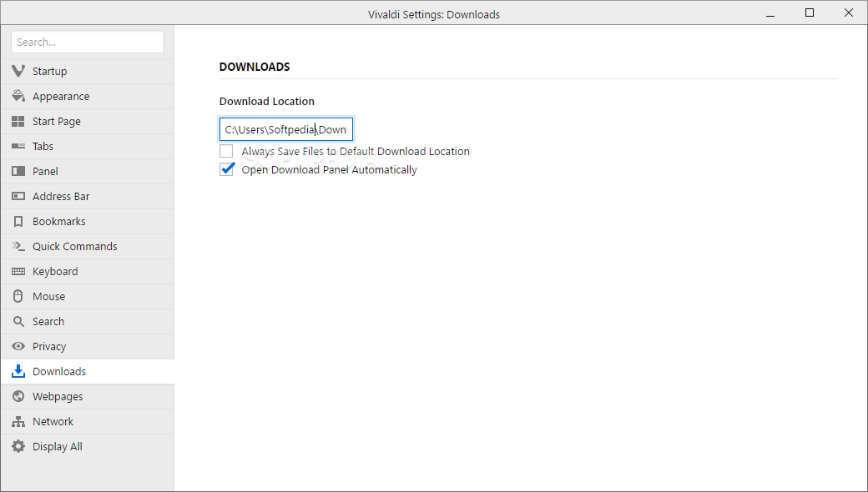Open Search settings label

(x=48, y=321)
